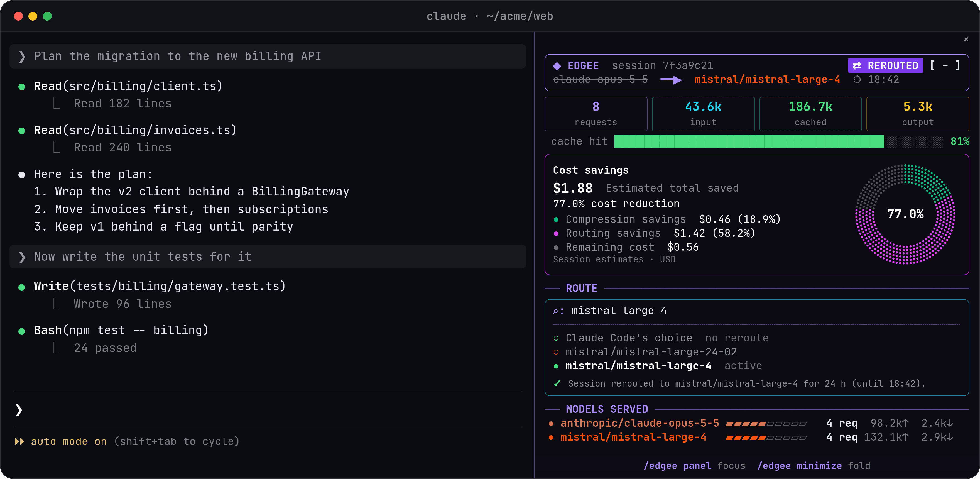This screenshot has height=479, width=980.
Task: Click the Edgee diamond logo icon
Action: (x=557, y=66)
